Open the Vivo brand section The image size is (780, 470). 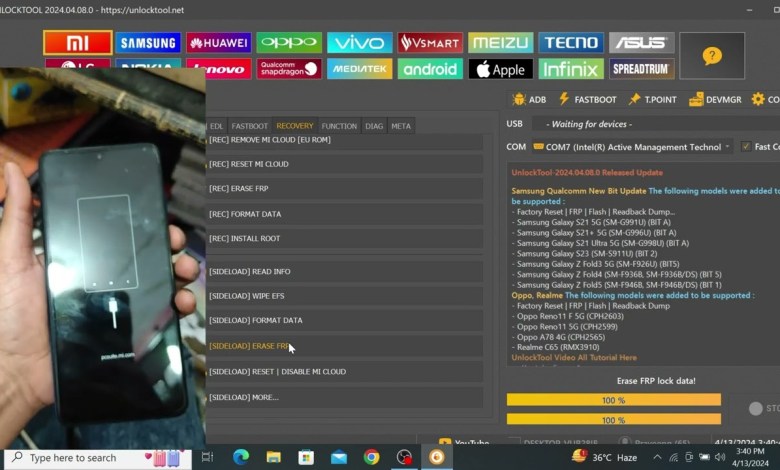coord(360,43)
